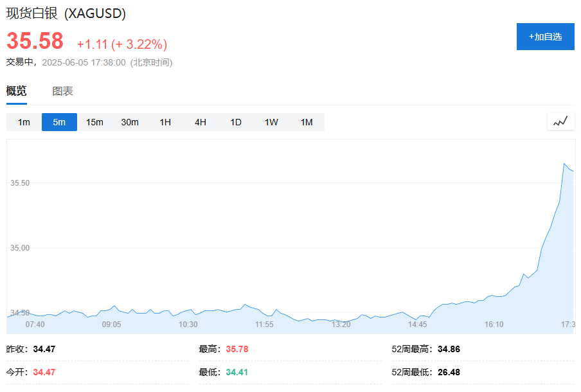Click the 最低 34.41 value
Image resolution: width=581 pixels, height=392 pixels.
tap(237, 372)
